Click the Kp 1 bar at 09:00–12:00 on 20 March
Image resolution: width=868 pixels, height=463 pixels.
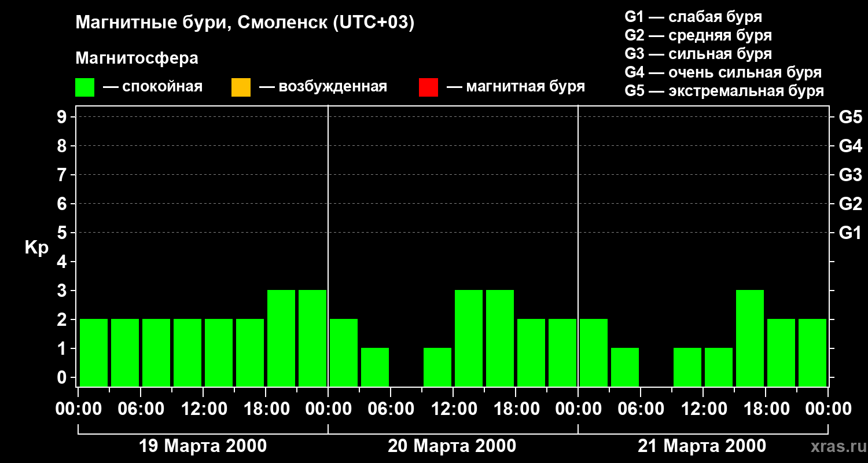(437, 367)
